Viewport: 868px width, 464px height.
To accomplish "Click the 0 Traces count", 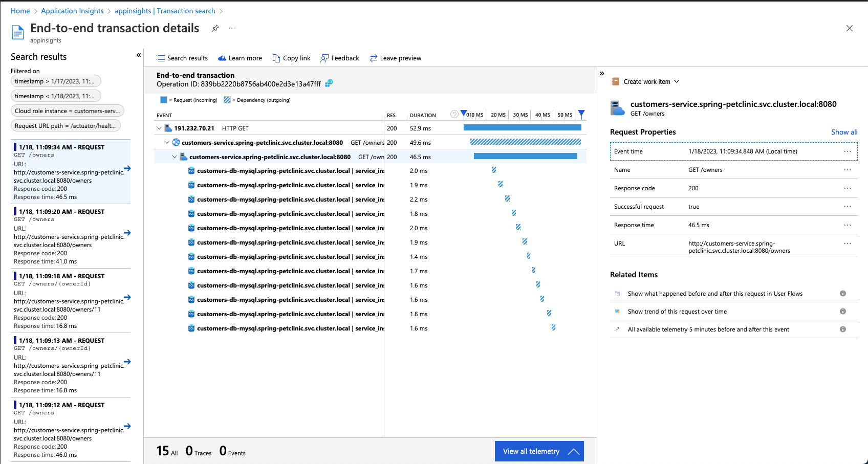I will (x=199, y=451).
